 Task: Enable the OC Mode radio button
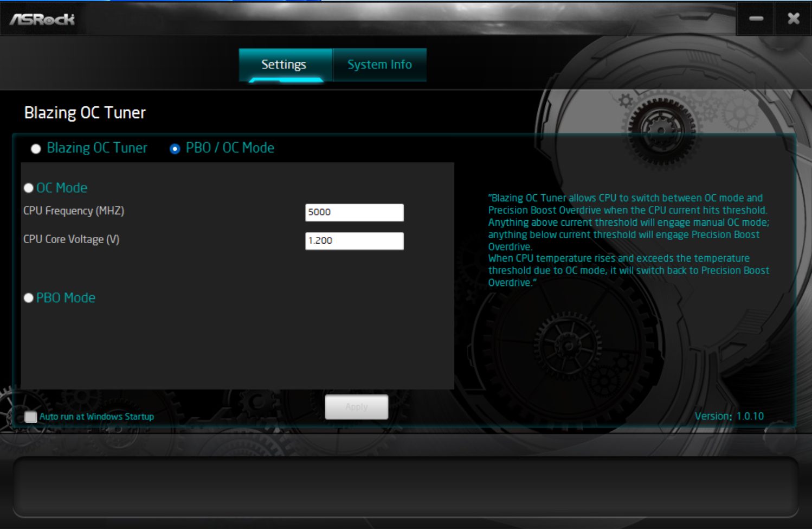click(x=29, y=188)
